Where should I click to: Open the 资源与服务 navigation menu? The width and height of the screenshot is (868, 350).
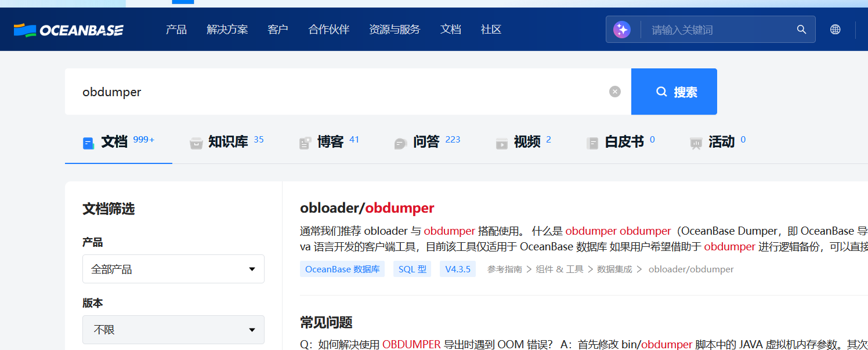pyautogui.click(x=394, y=30)
